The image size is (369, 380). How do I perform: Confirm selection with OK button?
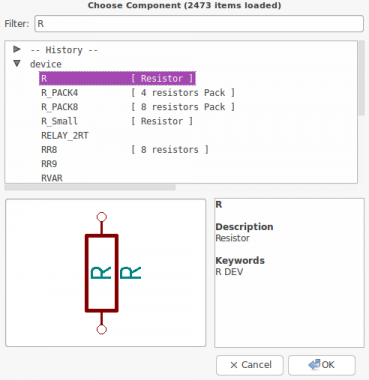click(322, 365)
